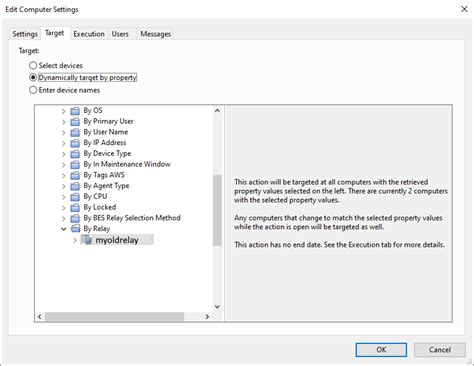Switch to the Execution tab

coord(89,34)
